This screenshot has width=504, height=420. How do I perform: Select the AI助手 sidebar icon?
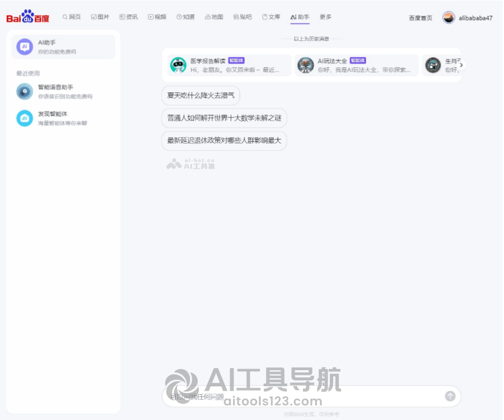pos(25,46)
